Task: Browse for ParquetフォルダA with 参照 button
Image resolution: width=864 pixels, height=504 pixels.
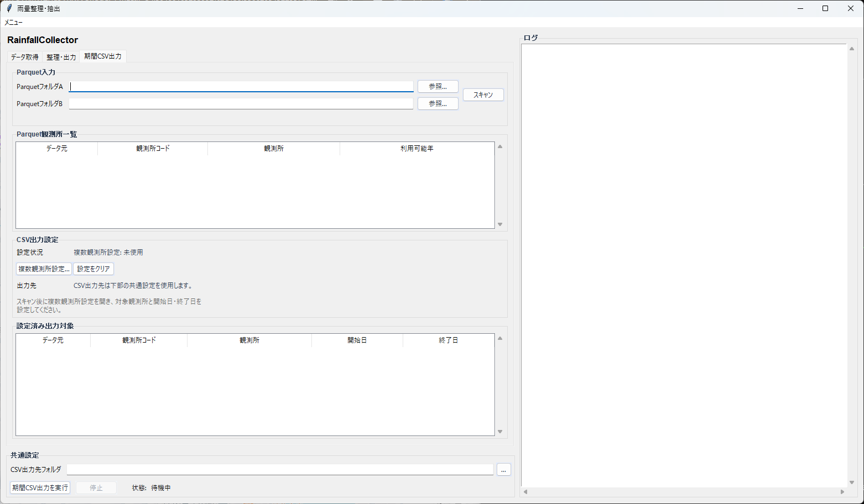Action: click(438, 87)
